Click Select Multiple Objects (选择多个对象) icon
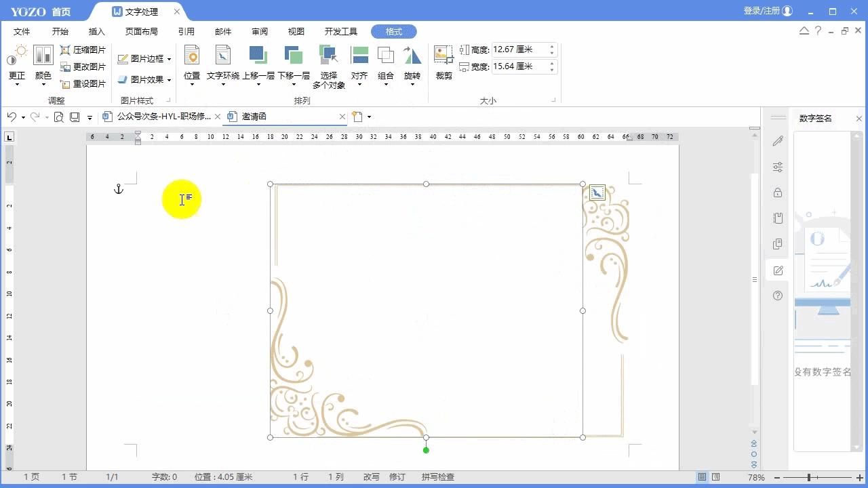The image size is (868, 488). (329, 56)
